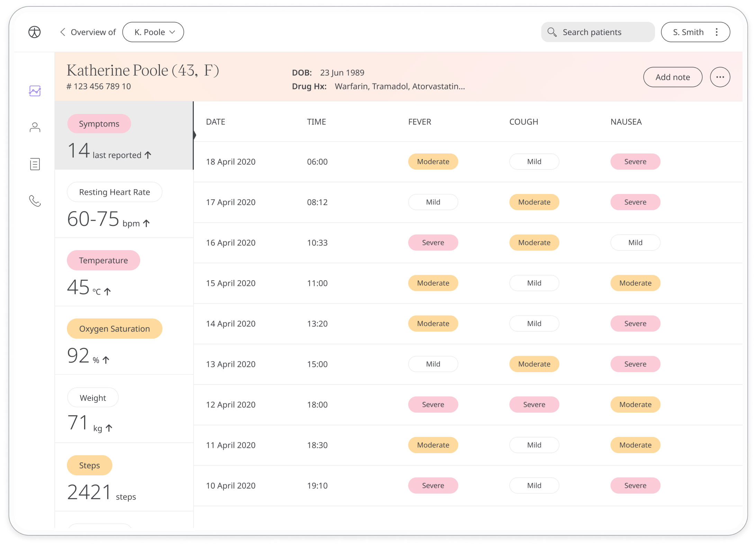Click the 12 April 2020 date cell
The width and height of the screenshot is (756, 546).
click(231, 405)
